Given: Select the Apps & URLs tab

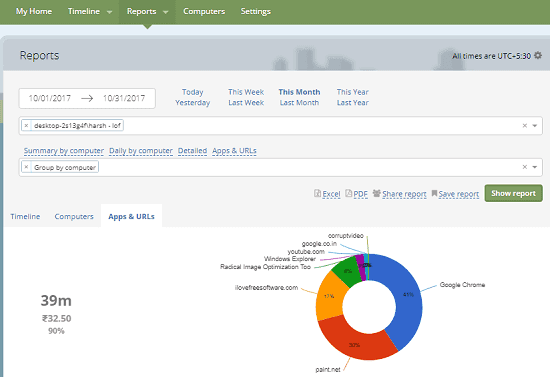Looking at the screenshot, I should (132, 216).
